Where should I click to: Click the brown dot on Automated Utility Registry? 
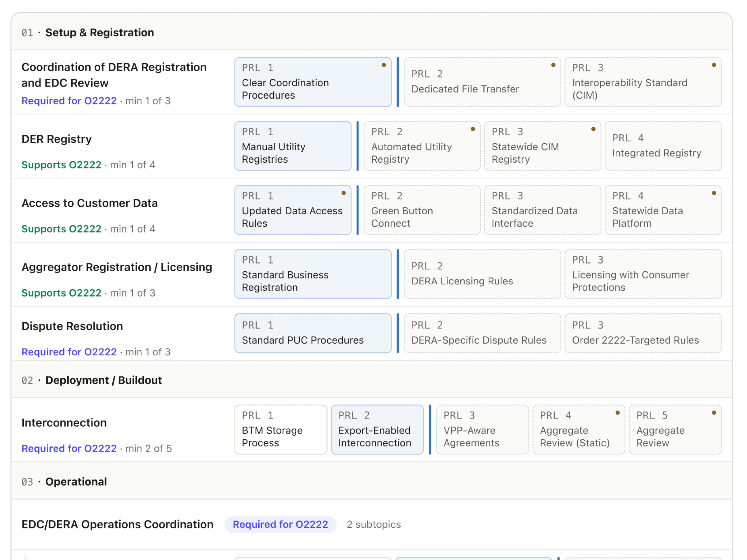tap(473, 129)
